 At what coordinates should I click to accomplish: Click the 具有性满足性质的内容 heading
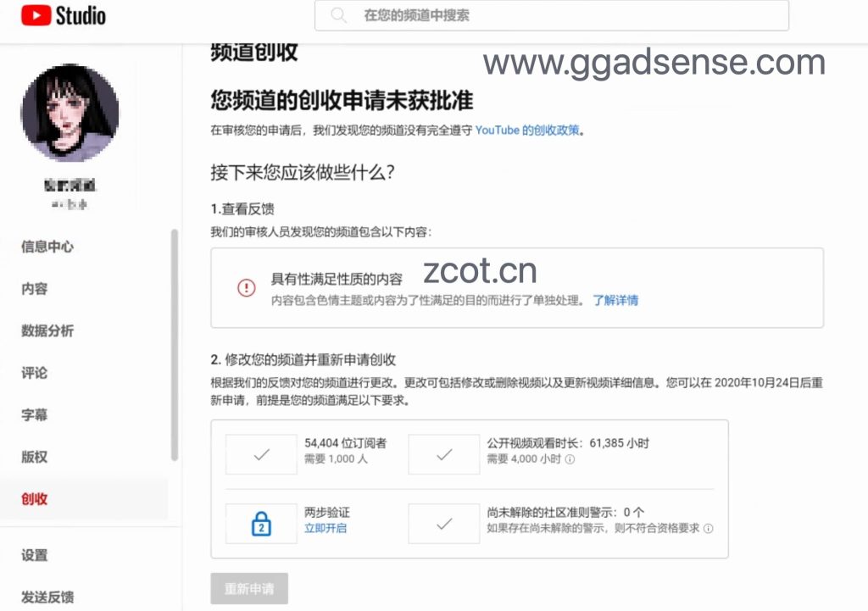coord(337,279)
